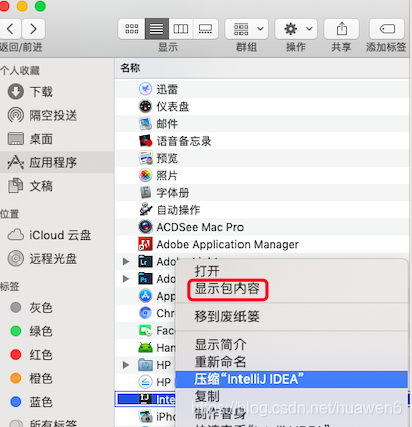
Task: Expand the Adobe Lightroom folder triangle
Action: tap(126, 261)
